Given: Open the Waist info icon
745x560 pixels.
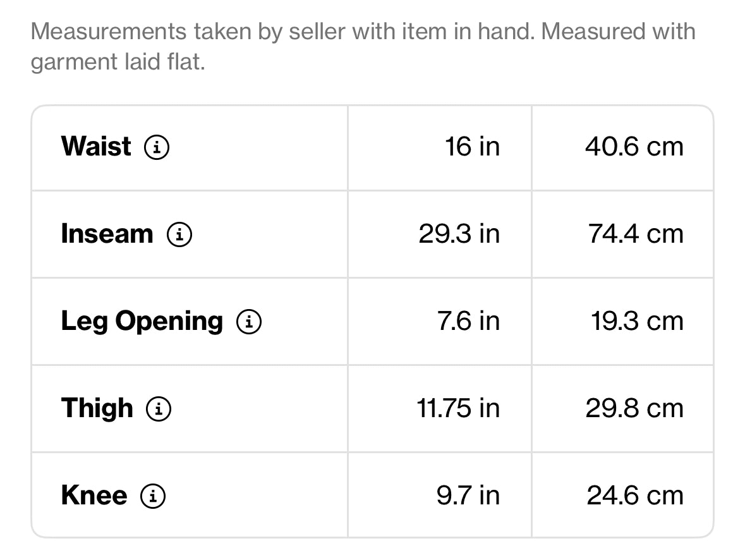Looking at the screenshot, I should point(157,147).
